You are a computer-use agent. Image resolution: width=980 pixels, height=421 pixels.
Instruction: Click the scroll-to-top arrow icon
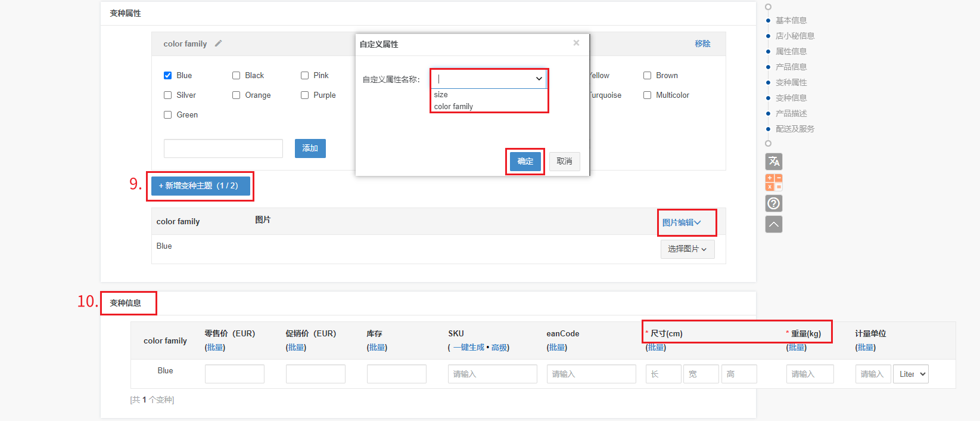click(773, 224)
